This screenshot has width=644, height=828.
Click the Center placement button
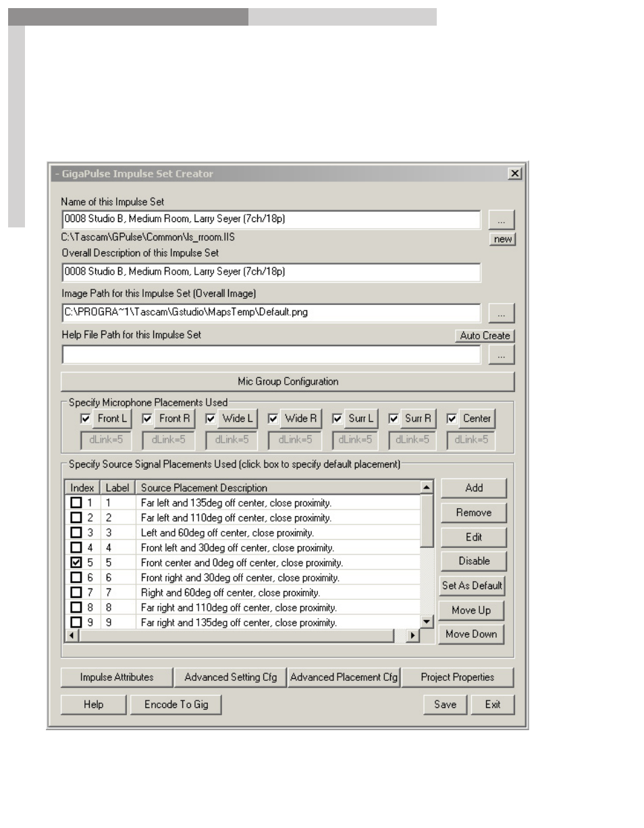pos(477,419)
